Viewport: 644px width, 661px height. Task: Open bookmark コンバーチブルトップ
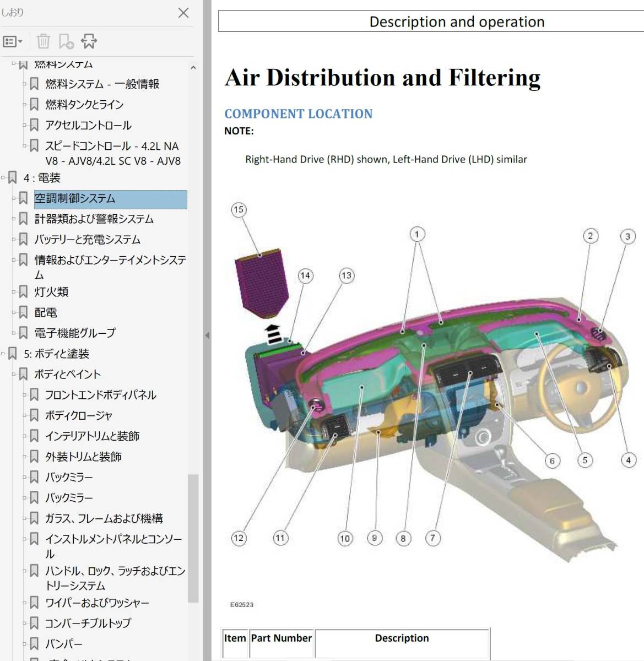point(88,623)
